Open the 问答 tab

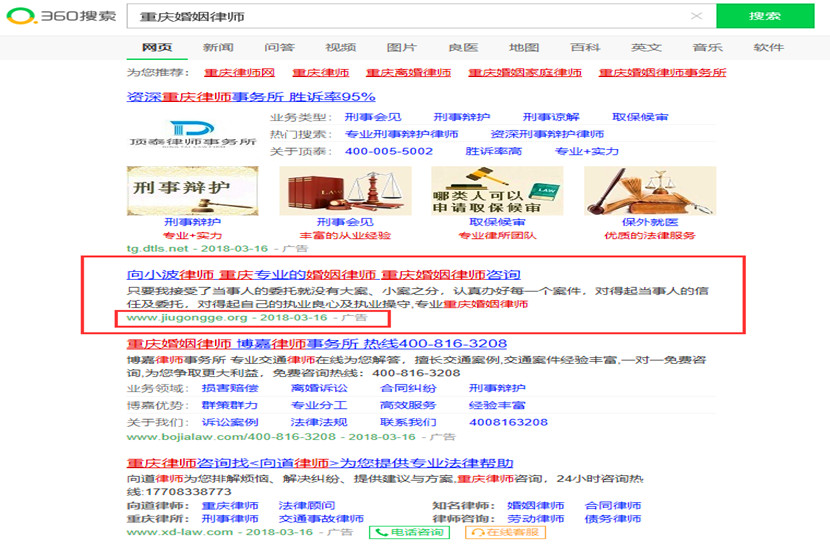tap(279, 47)
